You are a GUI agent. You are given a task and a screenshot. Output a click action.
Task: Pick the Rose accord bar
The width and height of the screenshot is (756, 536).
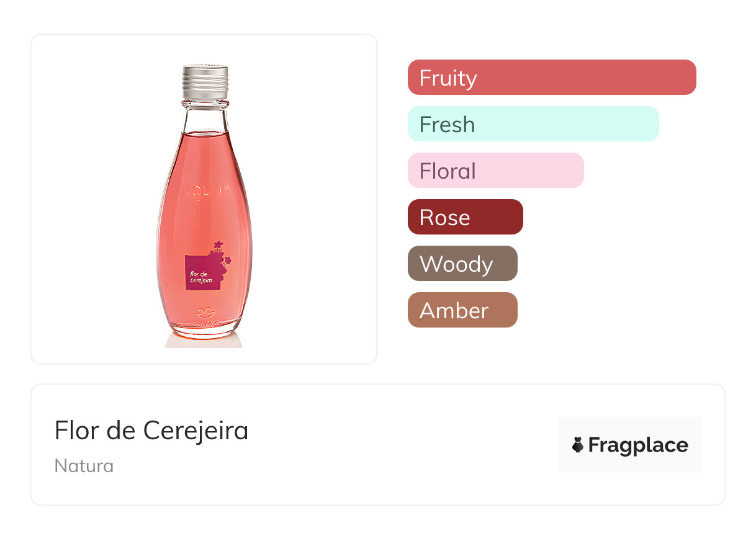[465, 217]
